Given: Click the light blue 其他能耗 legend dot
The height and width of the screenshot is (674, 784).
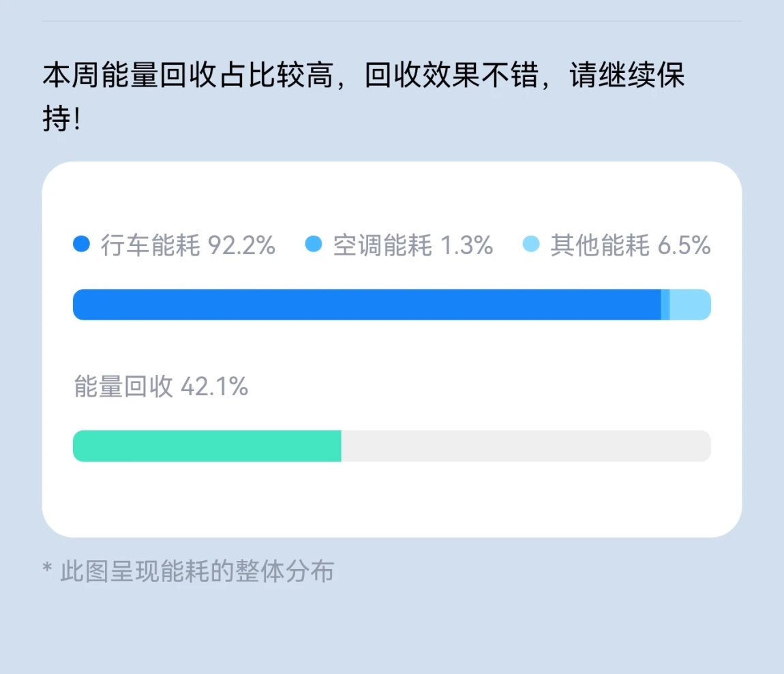Looking at the screenshot, I should tap(531, 244).
